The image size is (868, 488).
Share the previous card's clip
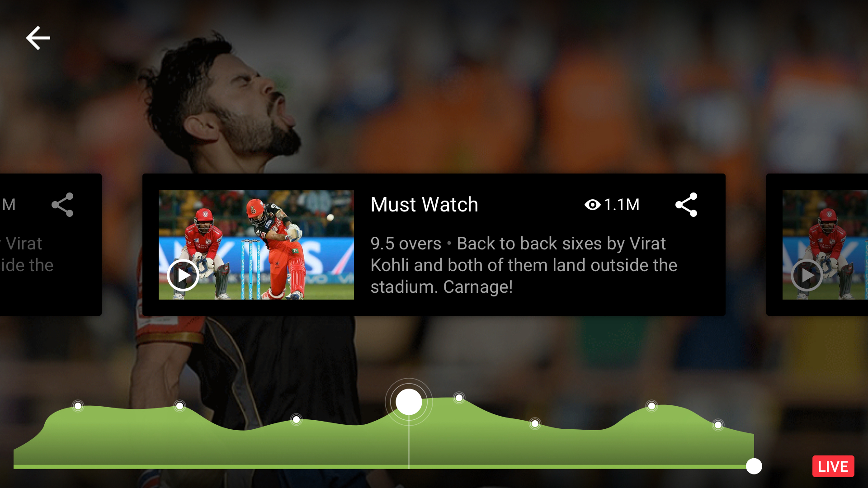tap(62, 205)
